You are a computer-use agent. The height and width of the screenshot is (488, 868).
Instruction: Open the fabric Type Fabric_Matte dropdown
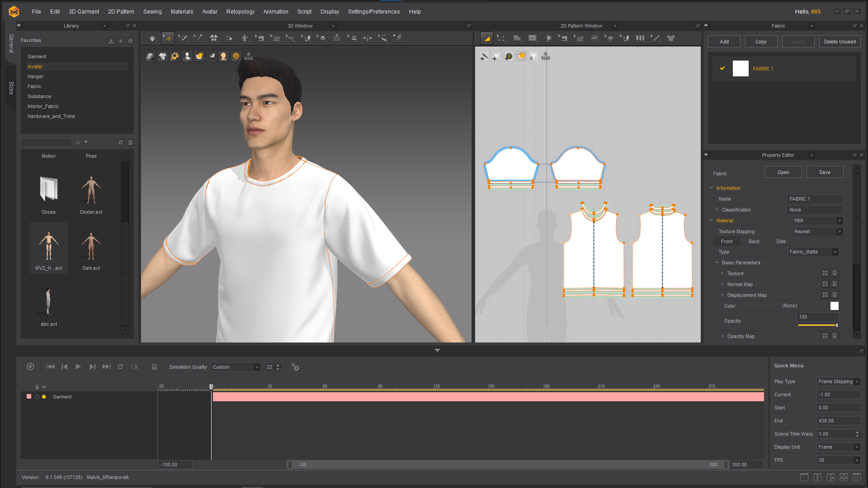813,252
